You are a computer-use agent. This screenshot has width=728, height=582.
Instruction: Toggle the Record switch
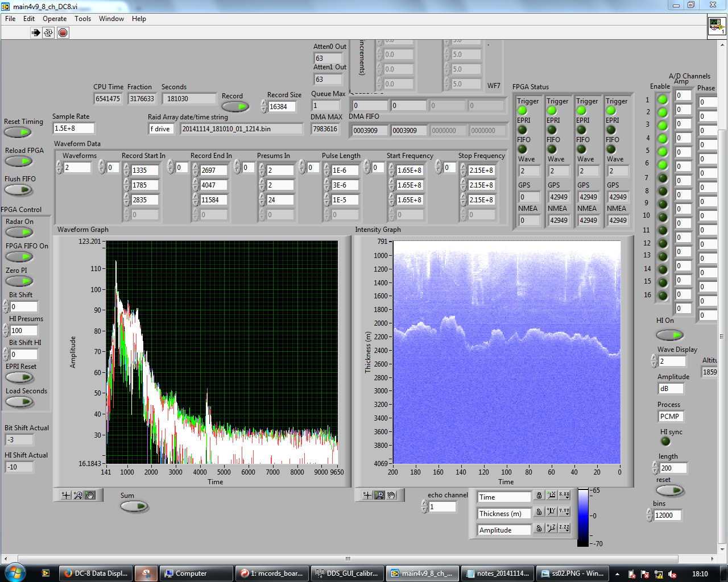coord(235,106)
